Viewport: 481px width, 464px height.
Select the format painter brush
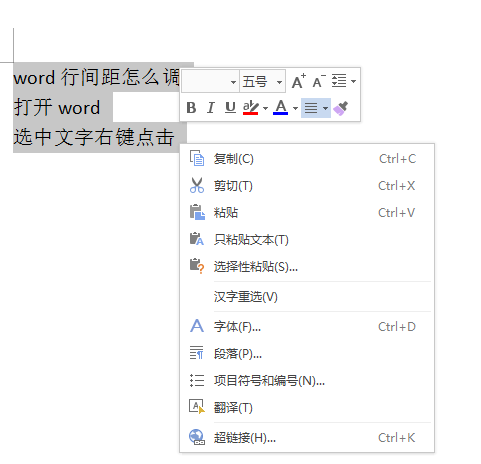coord(341,108)
